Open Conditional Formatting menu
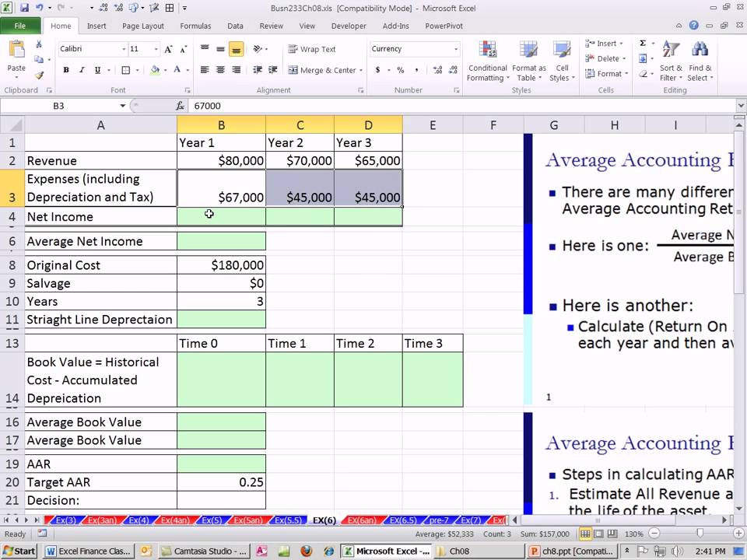This screenshot has width=747, height=560. [487, 61]
